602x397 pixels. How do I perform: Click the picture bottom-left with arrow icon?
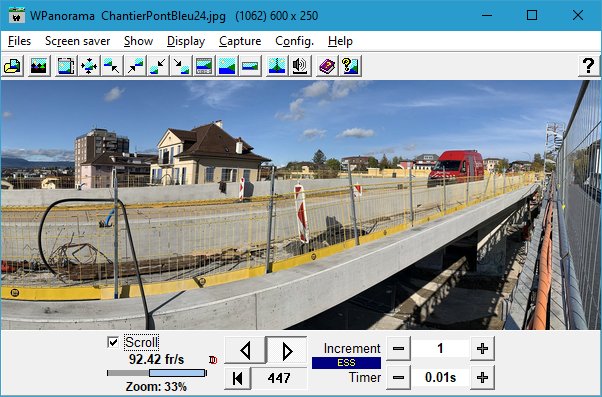(158, 66)
